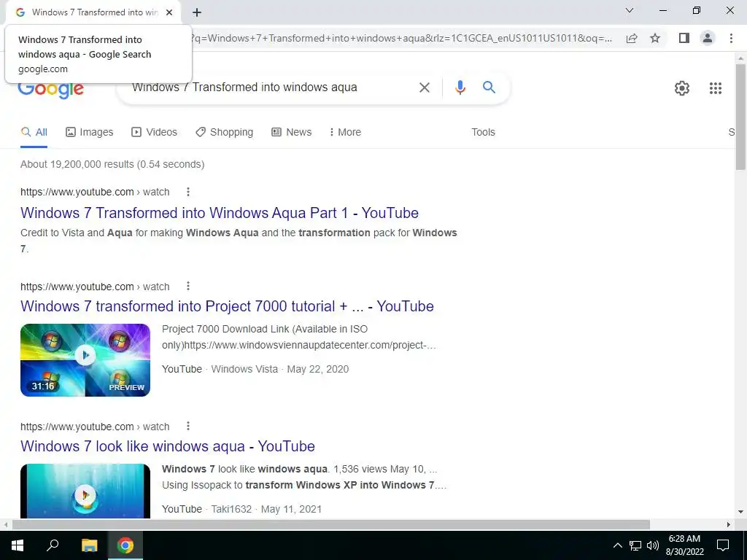Switch to News results tab
This screenshot has width=747, height=560.
(292, 133)
